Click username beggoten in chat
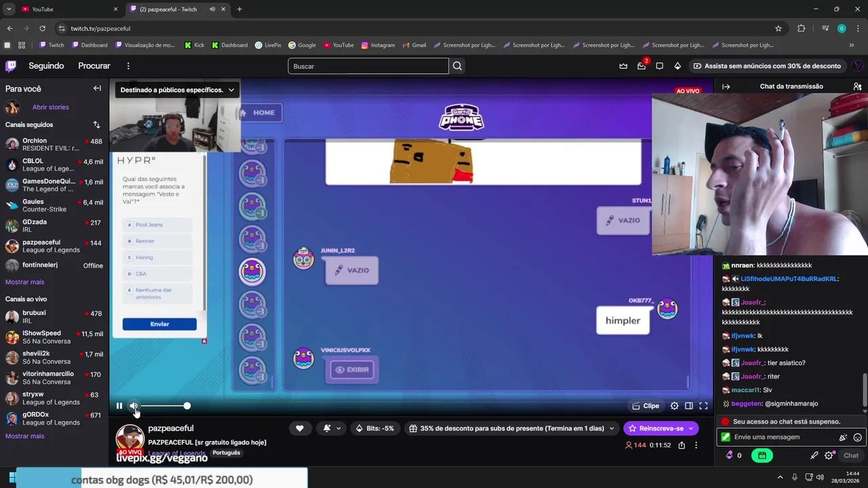The width and height of the screenshot is (868, 488). [747, 403]
